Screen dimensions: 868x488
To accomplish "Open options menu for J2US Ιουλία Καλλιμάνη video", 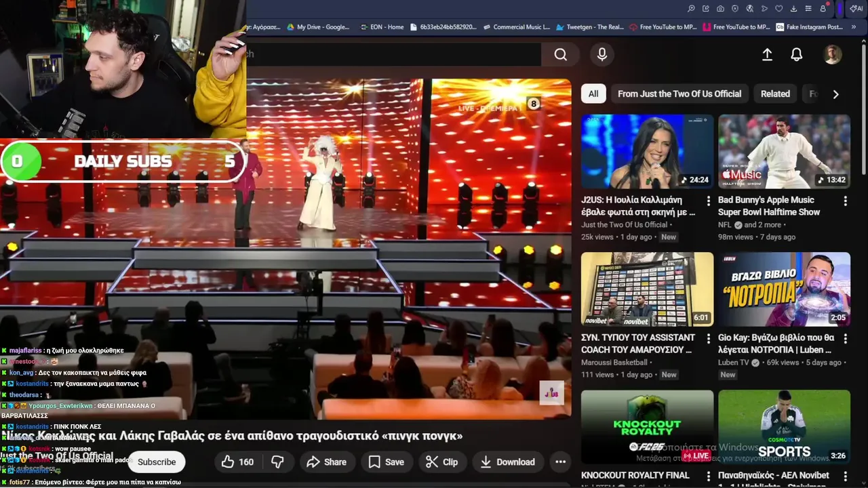I will [708, 201].
